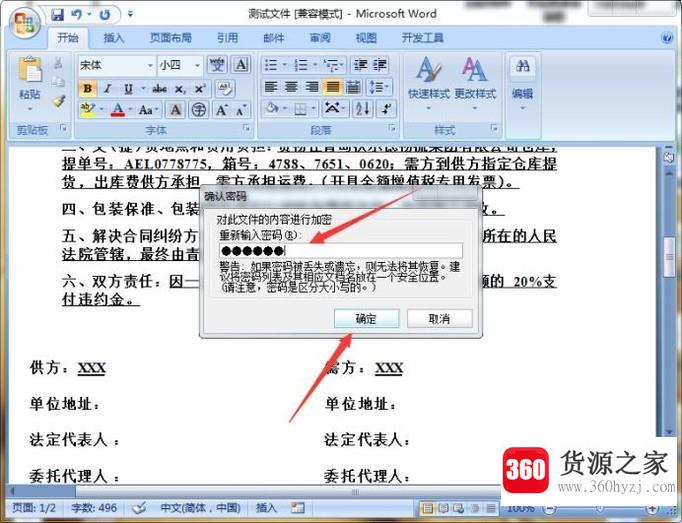Open the font name dropdown showing 宋体
The image size is (682, 523).
[150, 66]
